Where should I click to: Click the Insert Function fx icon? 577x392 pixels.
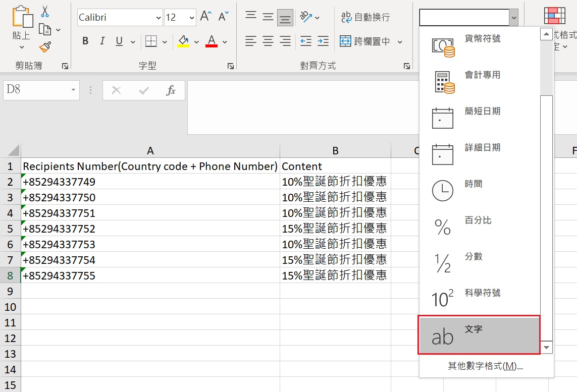[x=171, y=90]
